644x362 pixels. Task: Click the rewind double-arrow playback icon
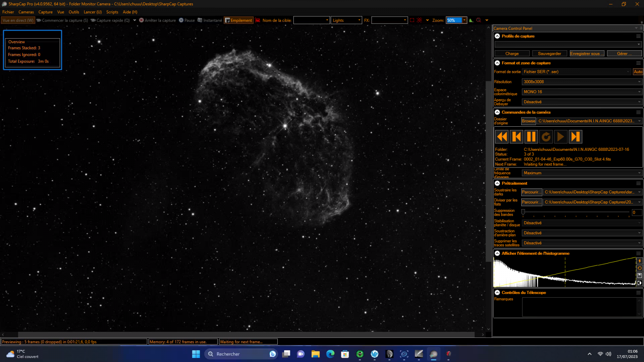(x=502, y=137)
